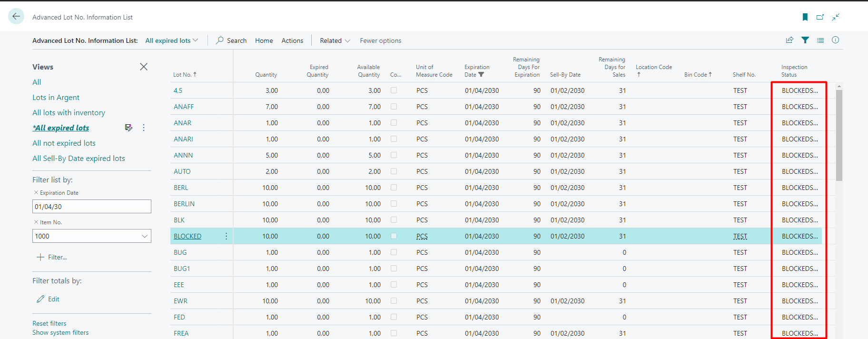The image size is (868, 339).
Task: Select the Lots in Argent view
Action: point(56,97)
